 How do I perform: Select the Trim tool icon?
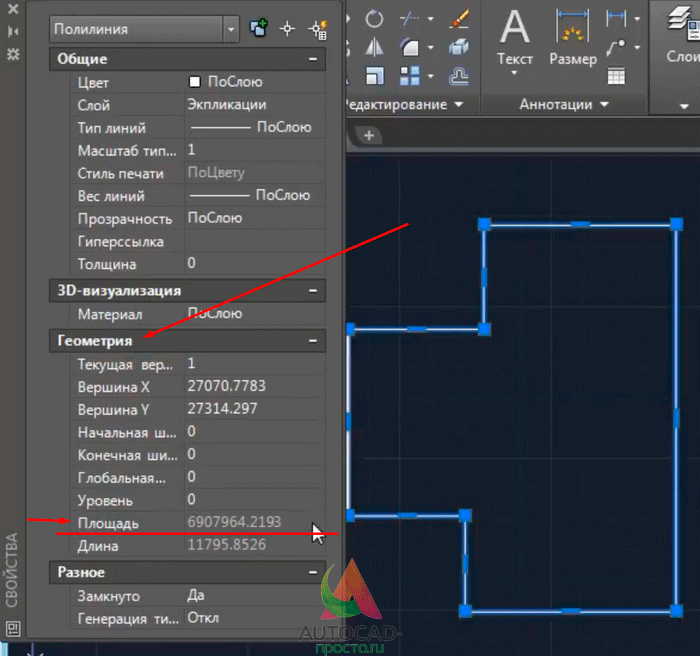pos(409,19)
